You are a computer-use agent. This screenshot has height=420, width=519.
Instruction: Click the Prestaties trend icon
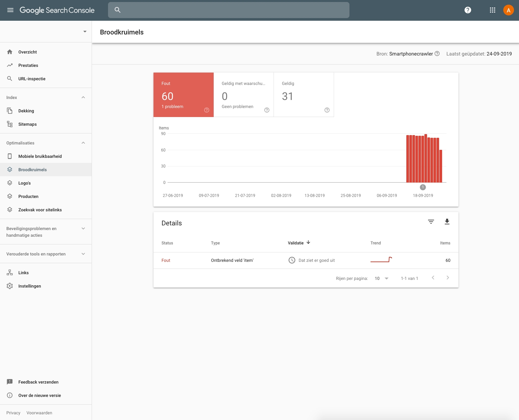tap(10, 65)
